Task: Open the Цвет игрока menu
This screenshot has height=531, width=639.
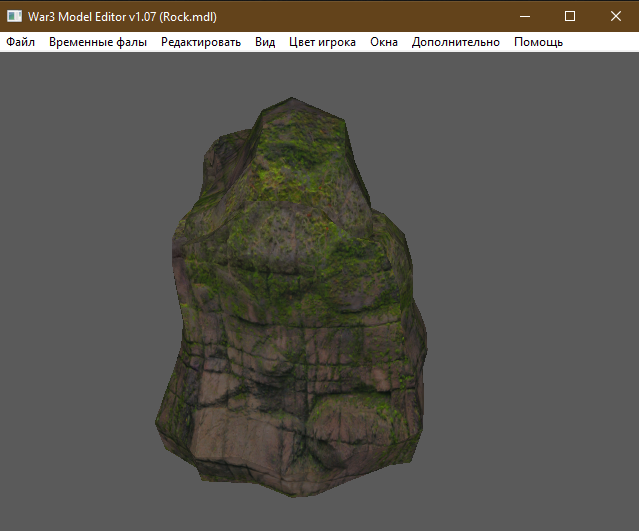Action: click(322, 42)
